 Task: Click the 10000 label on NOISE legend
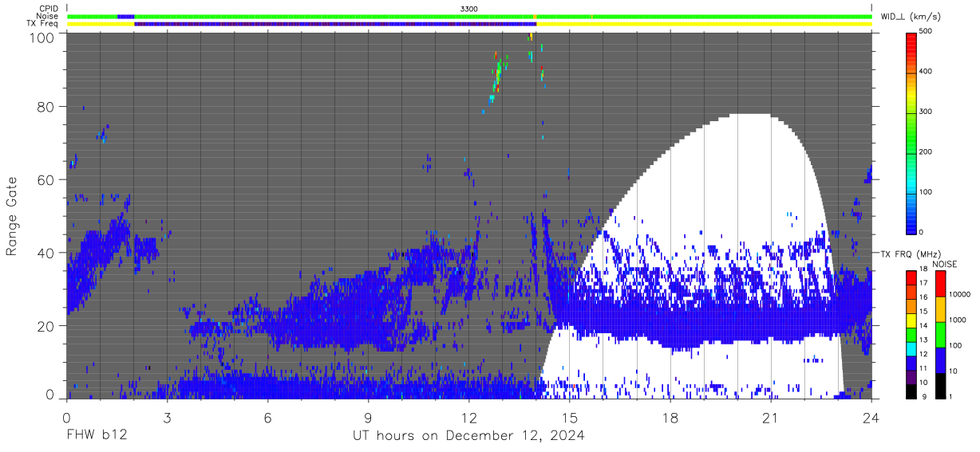[x=960, y=294]
